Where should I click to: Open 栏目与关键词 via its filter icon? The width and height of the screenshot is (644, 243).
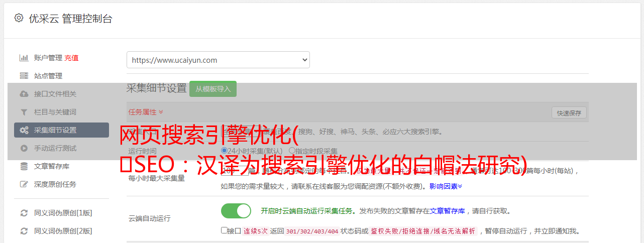(x=24, y=112)
